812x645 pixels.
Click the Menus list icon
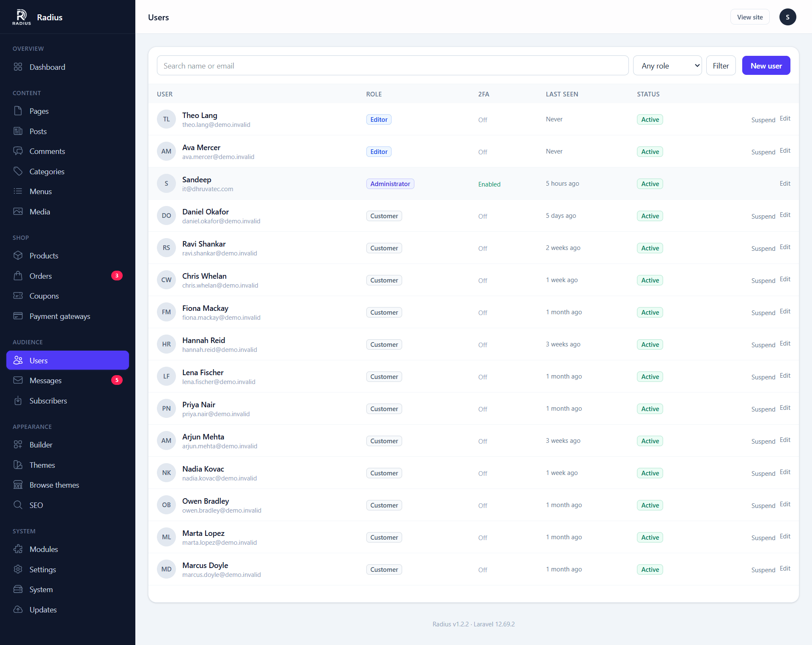18,191
